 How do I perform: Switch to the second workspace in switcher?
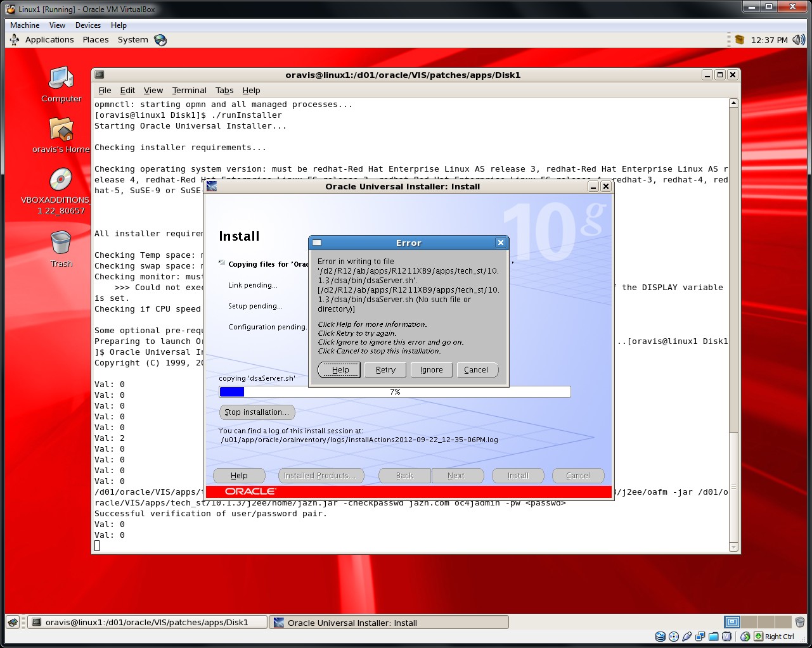[749, 622]
